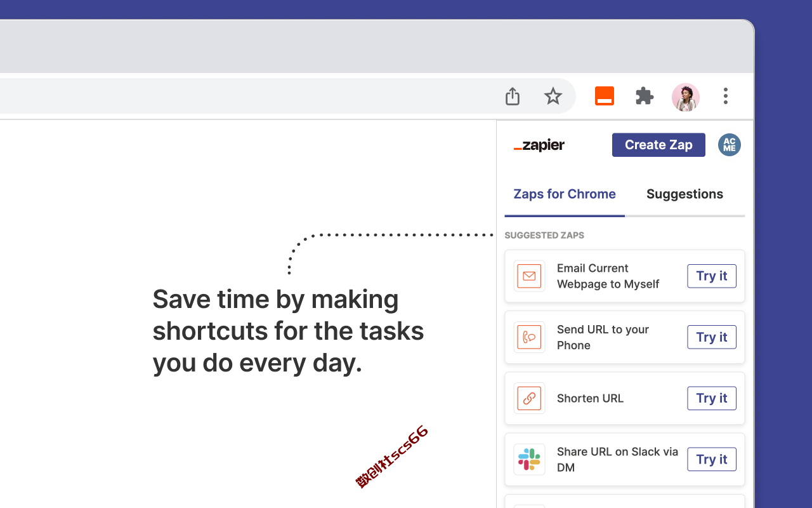Click the SUGGESTED ZAPS heading
This screenshot has width=812, height=508.
pos(544,235)
